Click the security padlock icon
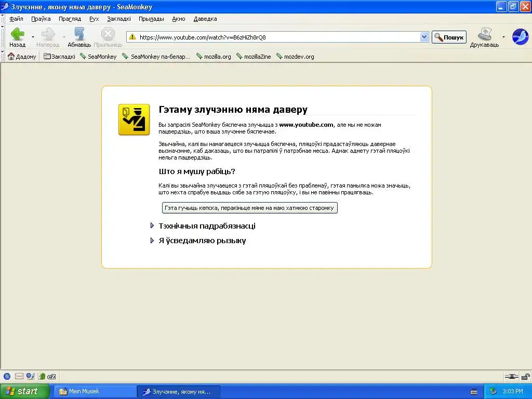This screenshot has height=399, width=532. (526, 376)
